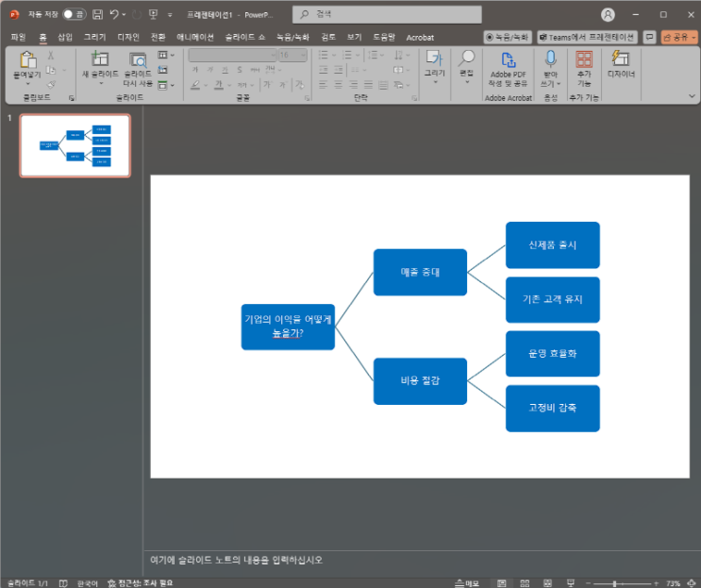Click the Dictate (받아쓰기) microphone icon
The width and height of the screenshot is (701, 588).
(550, 59)
